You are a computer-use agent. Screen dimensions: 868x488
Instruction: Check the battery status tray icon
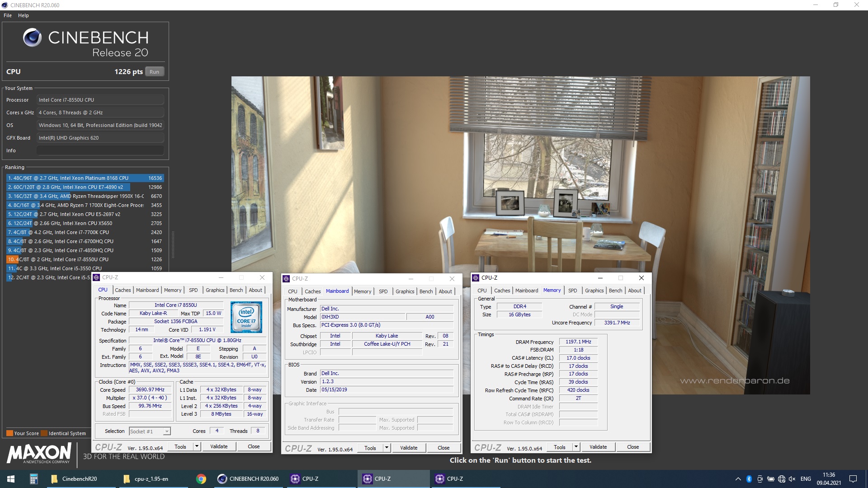[770, 479]
